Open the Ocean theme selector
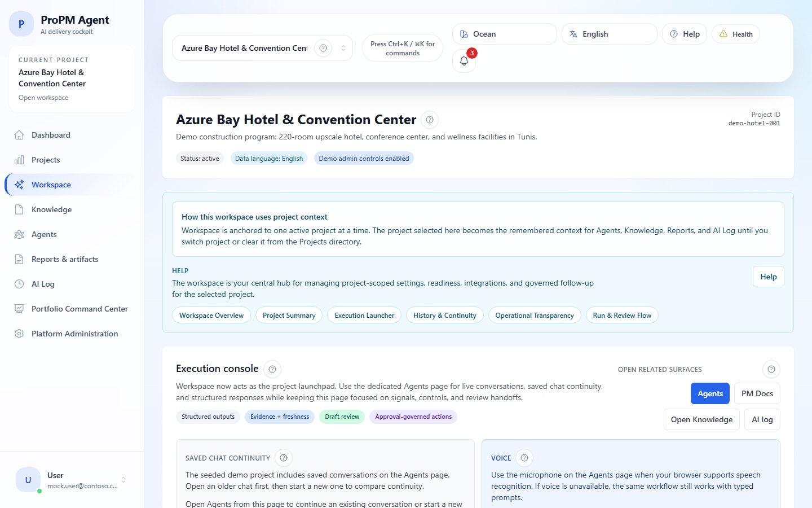The image size is (812, 508). click(x=504, y=34)
